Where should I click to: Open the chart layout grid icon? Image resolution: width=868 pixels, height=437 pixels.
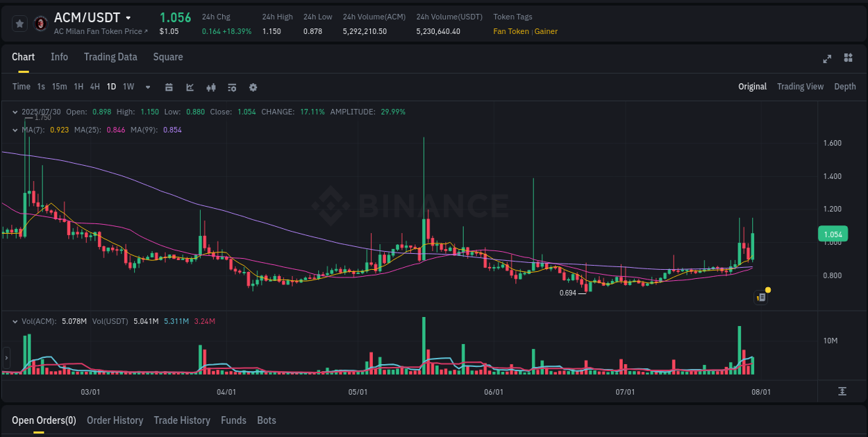coord(847,59)
